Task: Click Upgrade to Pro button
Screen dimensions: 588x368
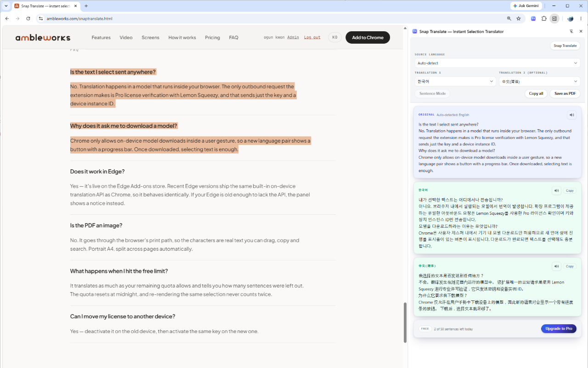Action: pos(559,329)
